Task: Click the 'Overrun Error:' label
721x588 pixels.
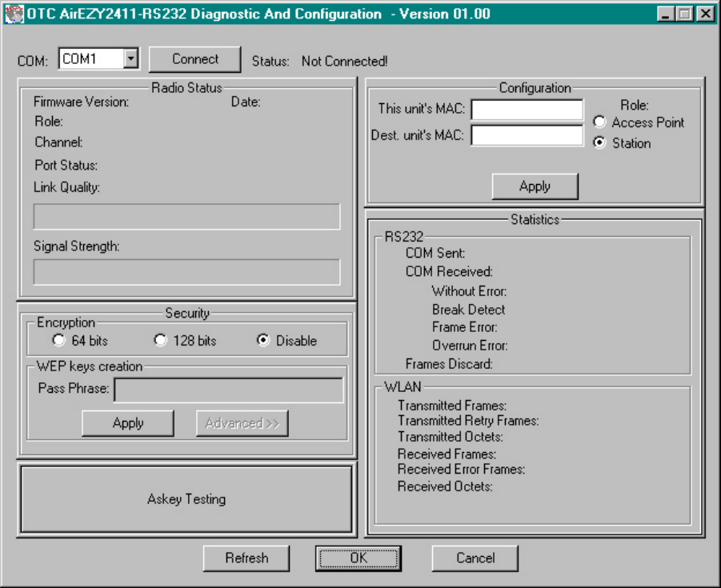Action: click(x=470, y=346)
